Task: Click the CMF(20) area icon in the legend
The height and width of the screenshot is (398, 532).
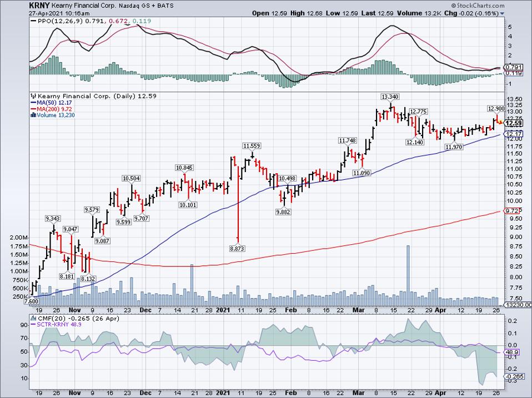Action: [33, 318]
